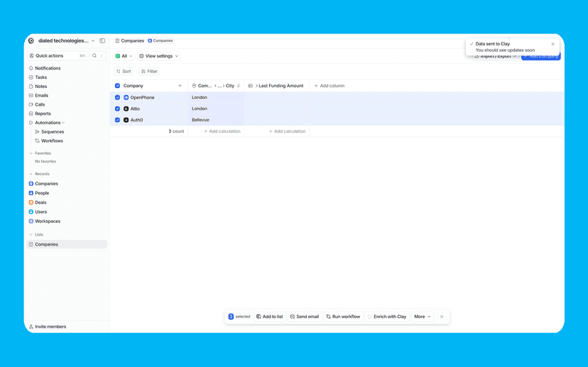The width and height of the screenshot is (588, 367).
Task: Click the Run workflow button
Action: pyautogui.click(x=343, y=317)
